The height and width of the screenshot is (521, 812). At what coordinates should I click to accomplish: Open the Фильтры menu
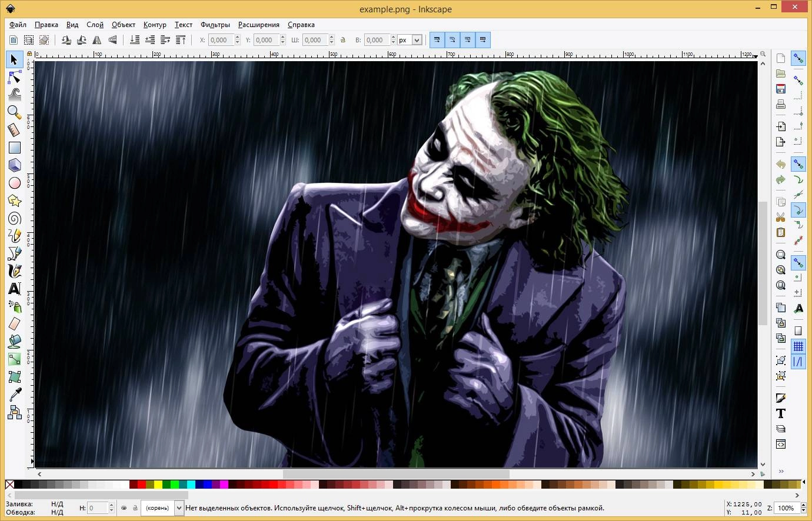click(x=215, y=25)
